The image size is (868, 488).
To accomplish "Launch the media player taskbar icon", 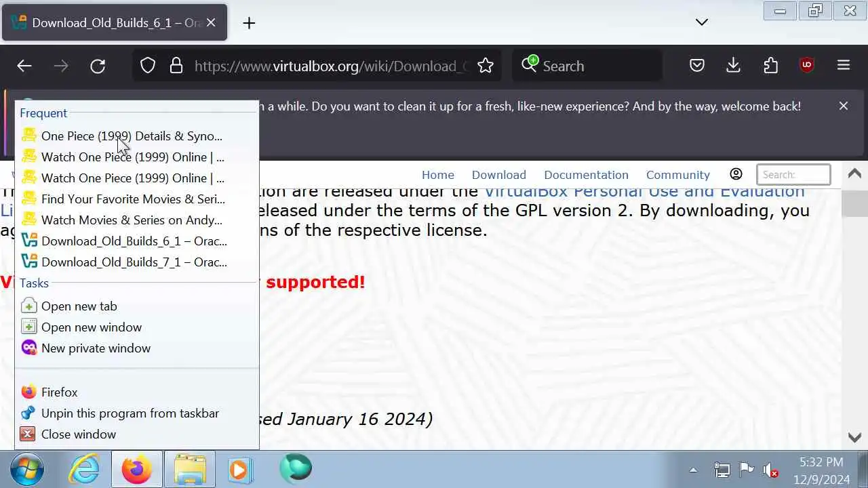I will (x=240, y=469).
